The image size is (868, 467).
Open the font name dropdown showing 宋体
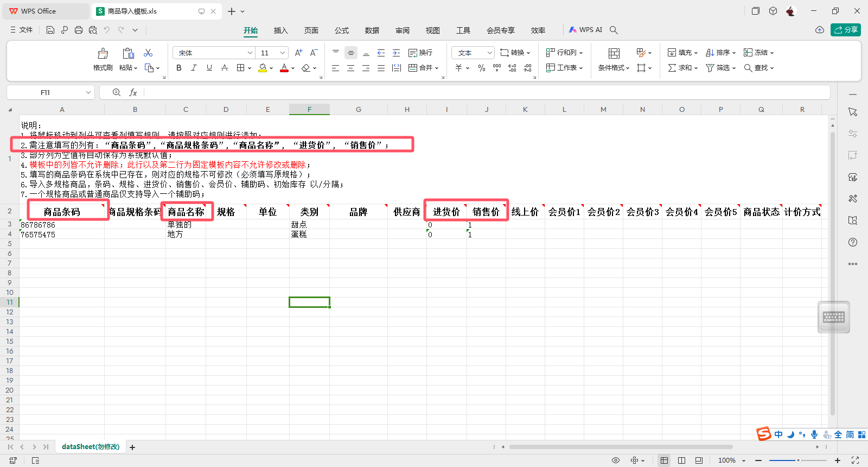coord(214,53)
